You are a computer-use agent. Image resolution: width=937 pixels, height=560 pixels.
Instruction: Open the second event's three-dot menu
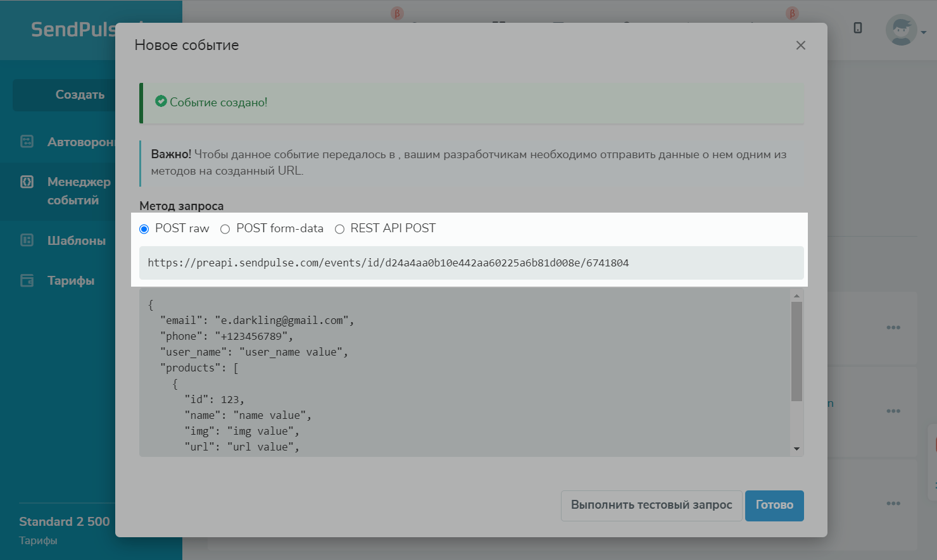(893, 411)
